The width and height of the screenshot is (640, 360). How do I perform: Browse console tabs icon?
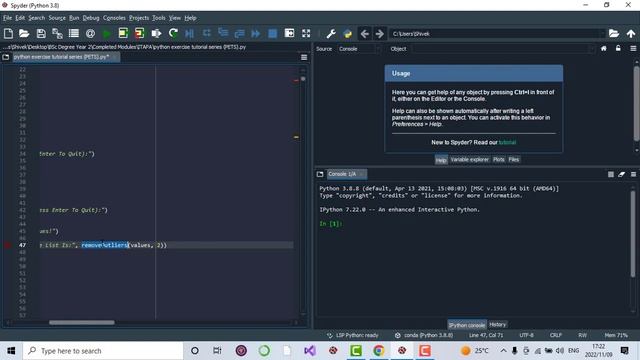pyautogui.click(x=320, y=174)
